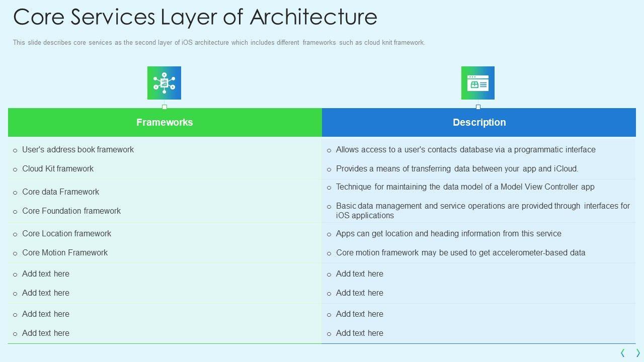This screenshot has width=644, height=362.
Task: Go to the next slide arrow
Action: tap(637, 353)
